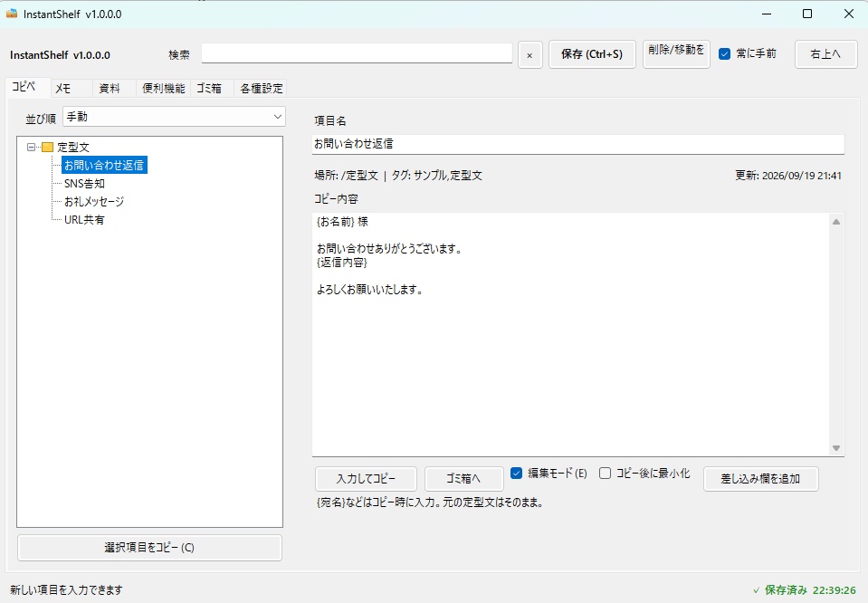The width and height of the screenshot is (868, 603).
Task: Minimize the InstantShelf window
Action: pos(767,14)
